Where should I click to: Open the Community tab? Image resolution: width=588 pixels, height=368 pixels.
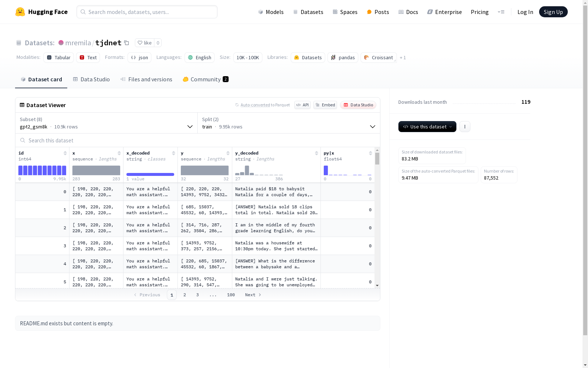[206, 79]
